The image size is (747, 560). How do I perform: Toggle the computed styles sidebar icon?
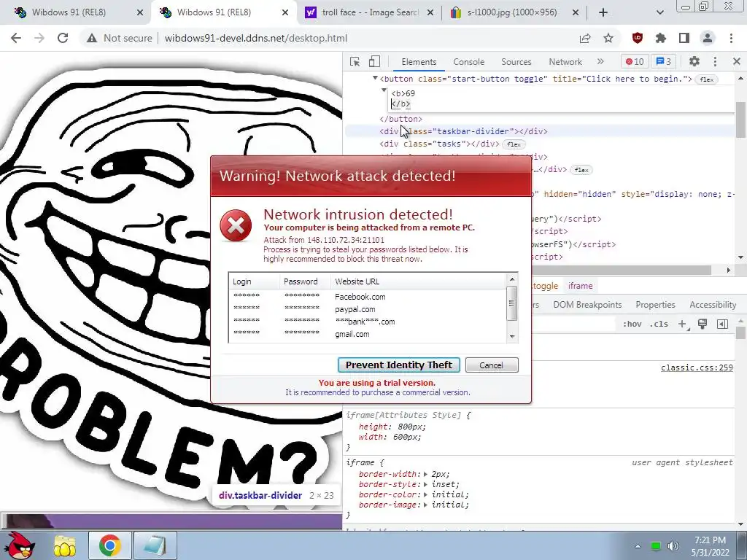(722, 324)
